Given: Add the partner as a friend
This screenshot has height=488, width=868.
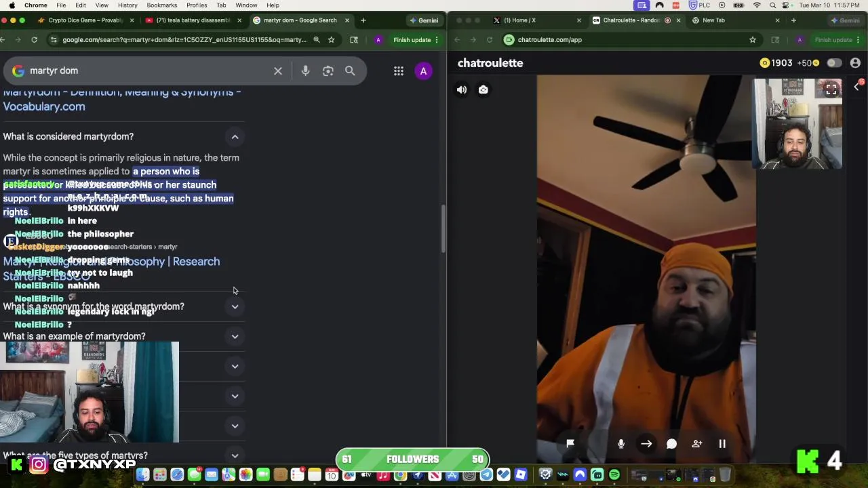Looking at the screenshot, I should coord(696,444).
